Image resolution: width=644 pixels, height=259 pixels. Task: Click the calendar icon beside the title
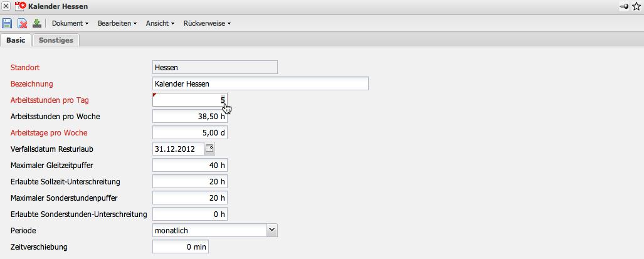[x=19, y=6]
